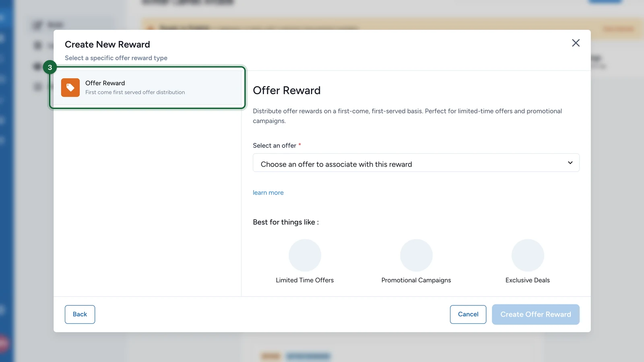
Task: Expand the offer dropdown chevron arrow
Action: click(570, 162)
